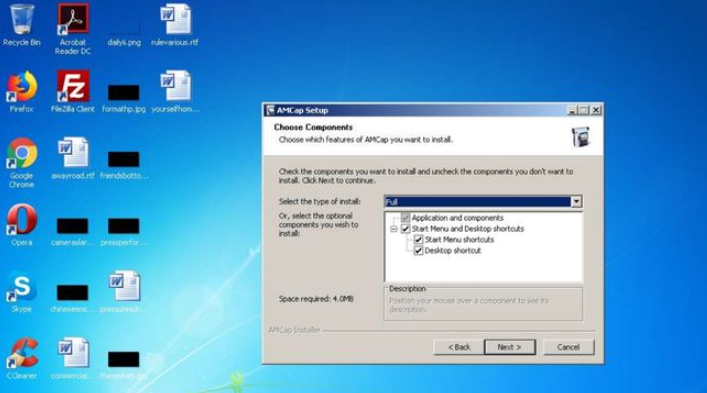Toggle Application and components checkbox
Viewport: 707px width, 393px height.
[x=405, y=218]
